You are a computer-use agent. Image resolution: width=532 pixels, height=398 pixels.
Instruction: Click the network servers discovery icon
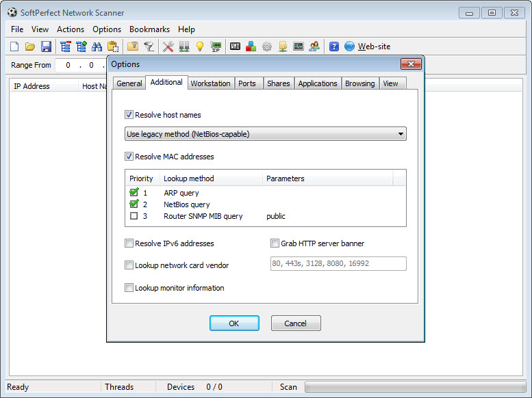point(184,47)
